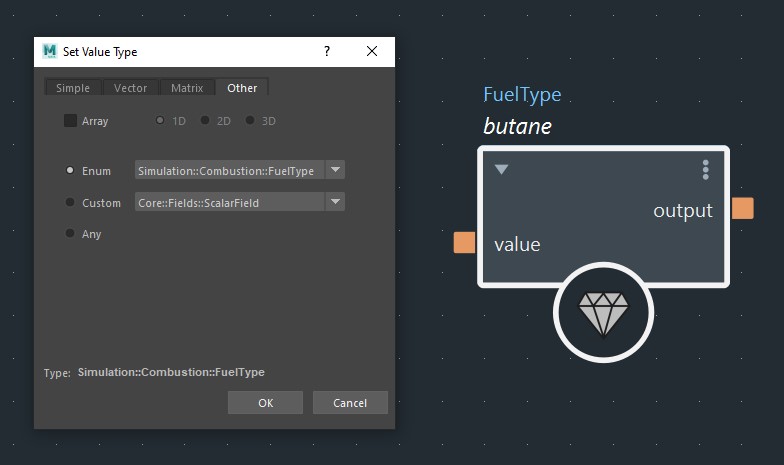Click the diamond icon below the FuelType node
The height and width of the screenshot is (465, 784).
click(x=603, y=313)
